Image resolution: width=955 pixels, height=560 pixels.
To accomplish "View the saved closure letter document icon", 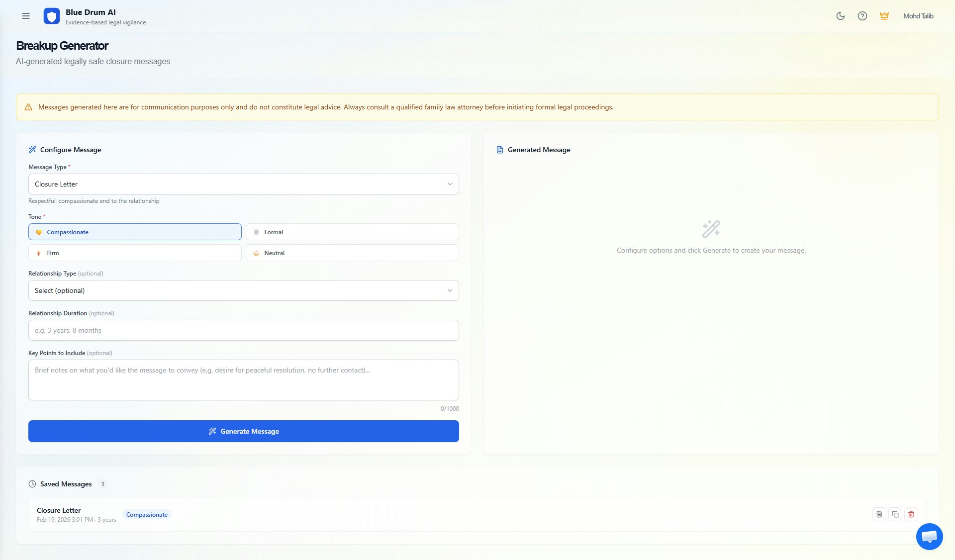I will pos(879,514).
